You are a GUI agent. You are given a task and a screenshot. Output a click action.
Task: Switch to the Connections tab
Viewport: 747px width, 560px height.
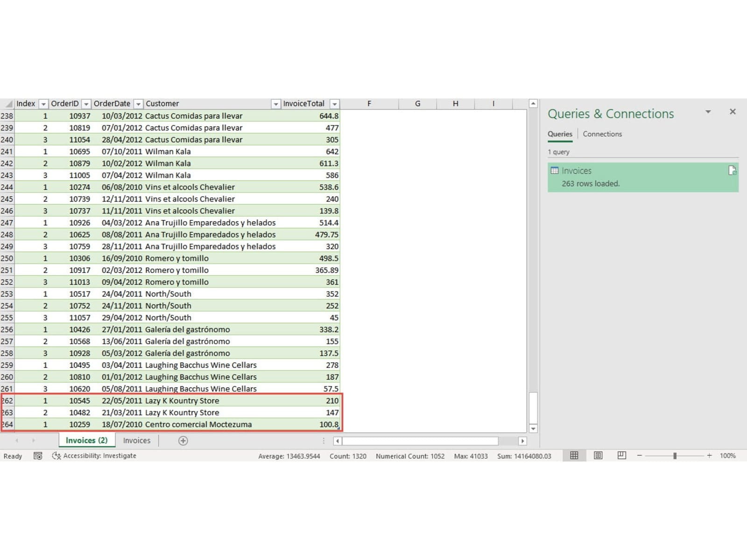[602, 134]
